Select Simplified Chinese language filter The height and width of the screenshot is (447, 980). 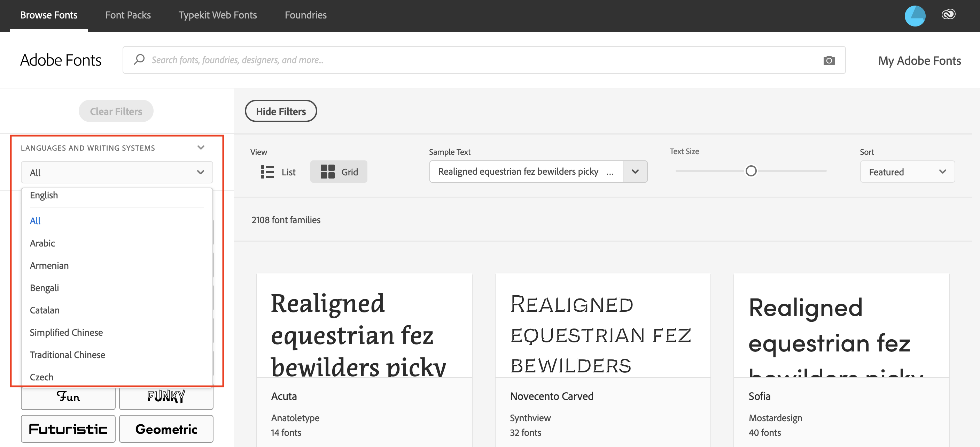pyautogui.click(x=65, y=332)
